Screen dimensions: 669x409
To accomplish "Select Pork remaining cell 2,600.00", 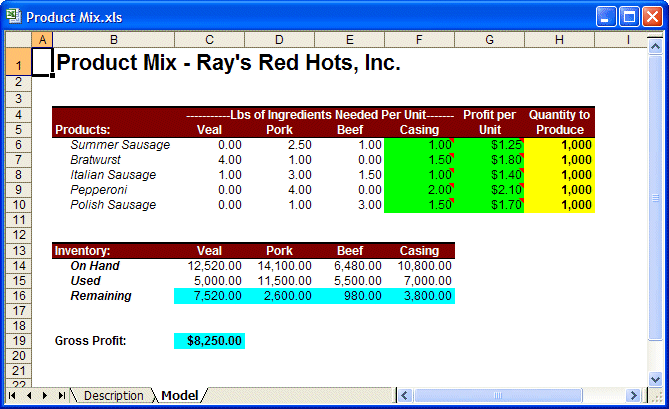I will coord(279,296).
